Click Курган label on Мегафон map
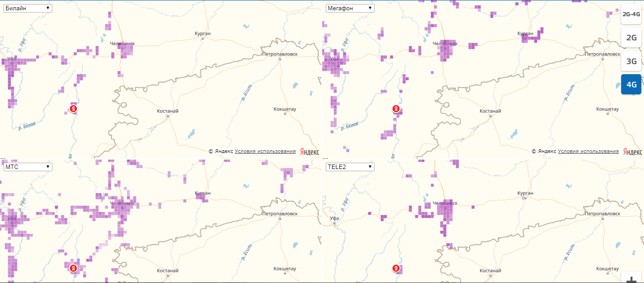The width and height of the screenshot is (644, 283). point(525,34)
